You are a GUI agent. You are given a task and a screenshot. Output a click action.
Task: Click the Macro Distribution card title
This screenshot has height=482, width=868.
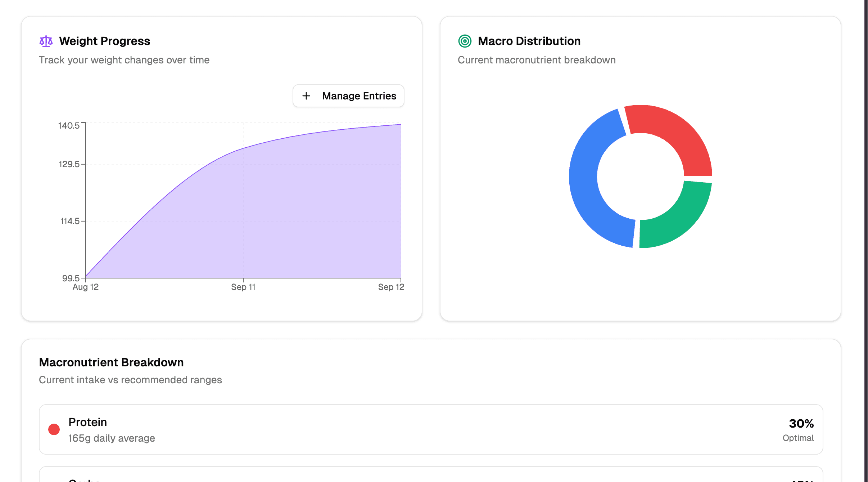529,41
